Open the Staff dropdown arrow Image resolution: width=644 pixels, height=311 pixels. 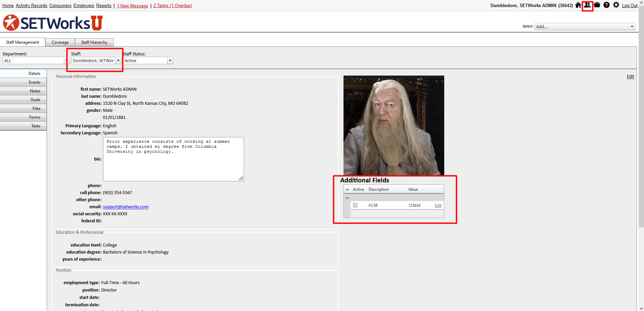click(118, 60)
